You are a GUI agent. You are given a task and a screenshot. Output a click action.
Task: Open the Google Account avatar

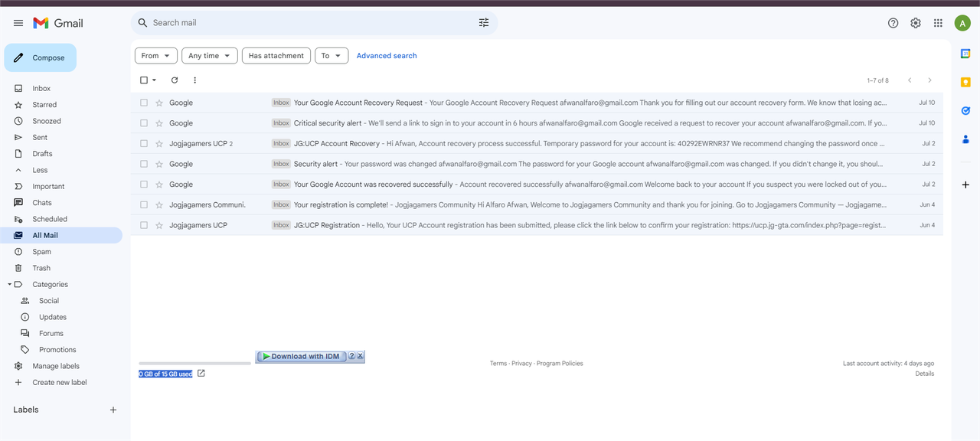(962, 23)
